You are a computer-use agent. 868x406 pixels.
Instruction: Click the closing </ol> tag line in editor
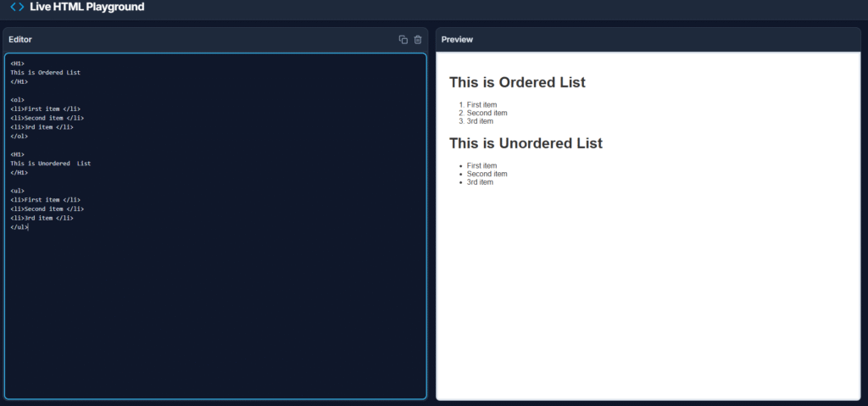click(x=19, y=136)
